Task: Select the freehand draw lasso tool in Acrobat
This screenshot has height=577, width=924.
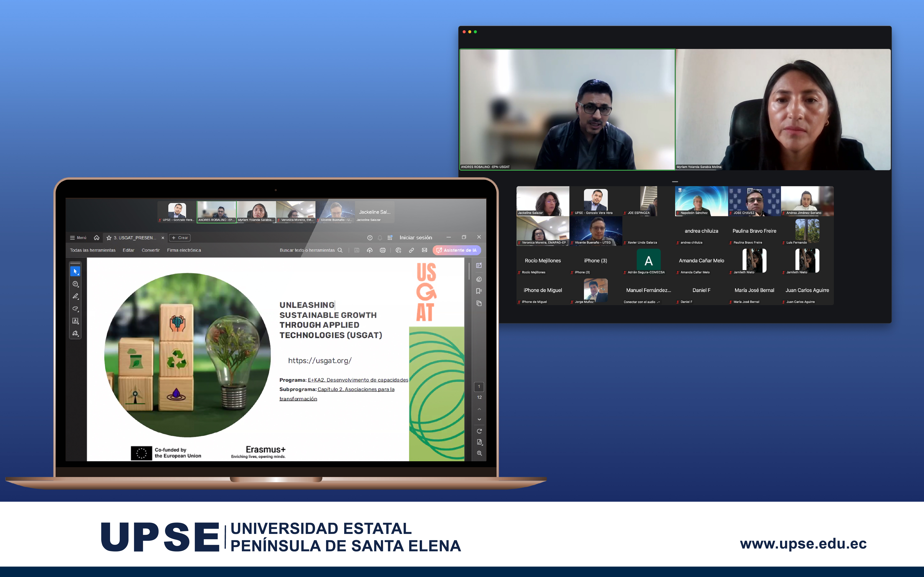Action: (x=75, y=309)
